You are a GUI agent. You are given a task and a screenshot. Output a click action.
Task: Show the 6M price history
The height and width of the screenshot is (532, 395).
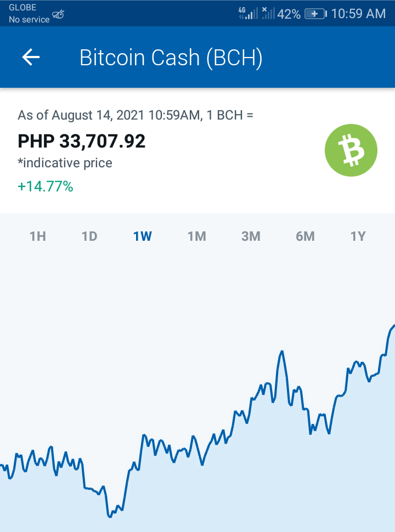(305, 236)
